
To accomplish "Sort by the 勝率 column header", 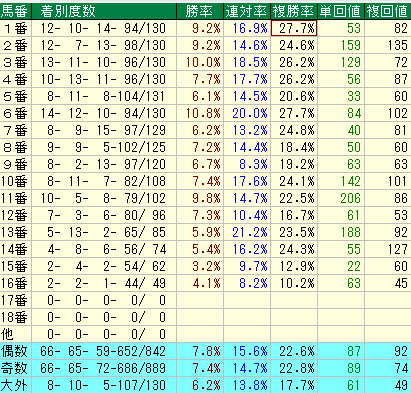I will (200, 11).
